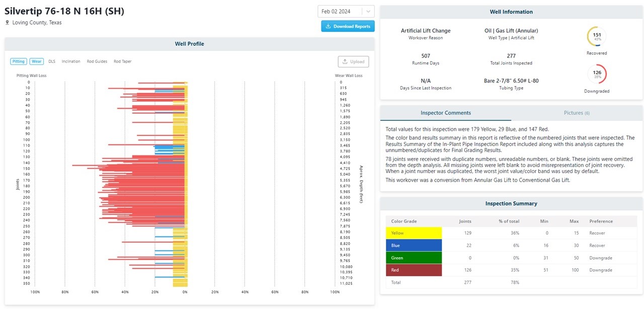
Task: Click the Wear Wall Loss axis label
Action: click(349, 75)
